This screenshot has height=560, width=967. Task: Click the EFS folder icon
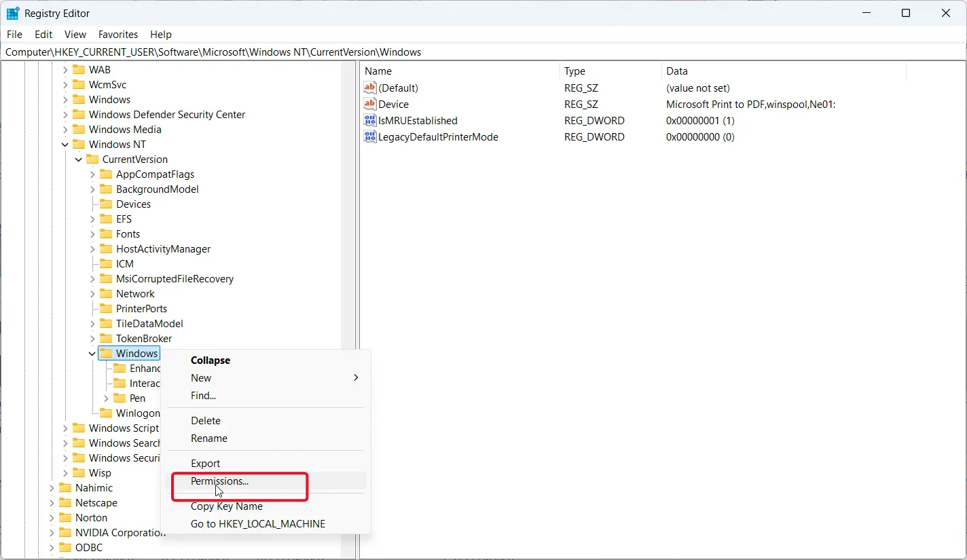click(106, 219)
